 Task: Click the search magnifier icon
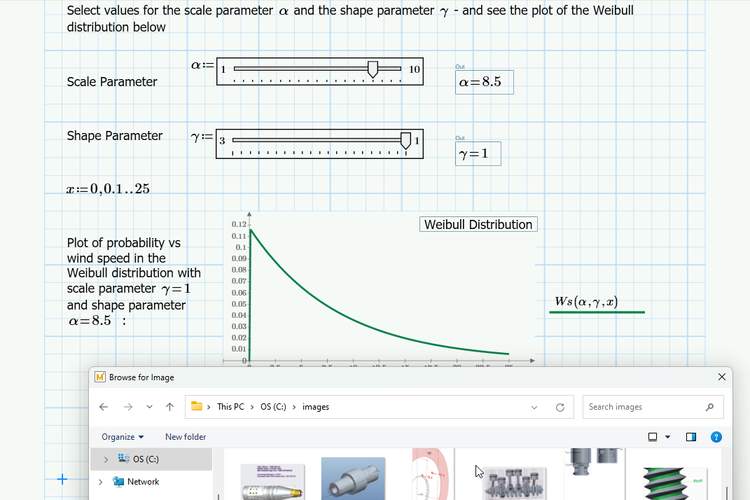pyautogui.click(x=709, y=407)
